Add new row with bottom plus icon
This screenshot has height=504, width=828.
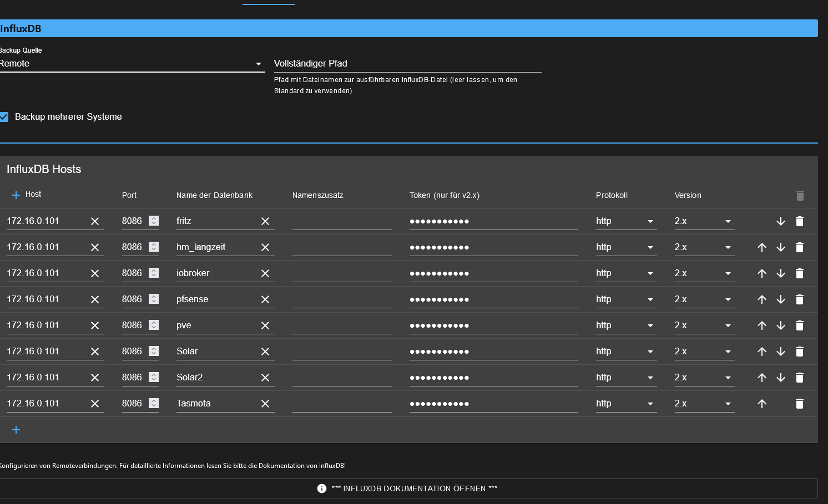point(16,430)
